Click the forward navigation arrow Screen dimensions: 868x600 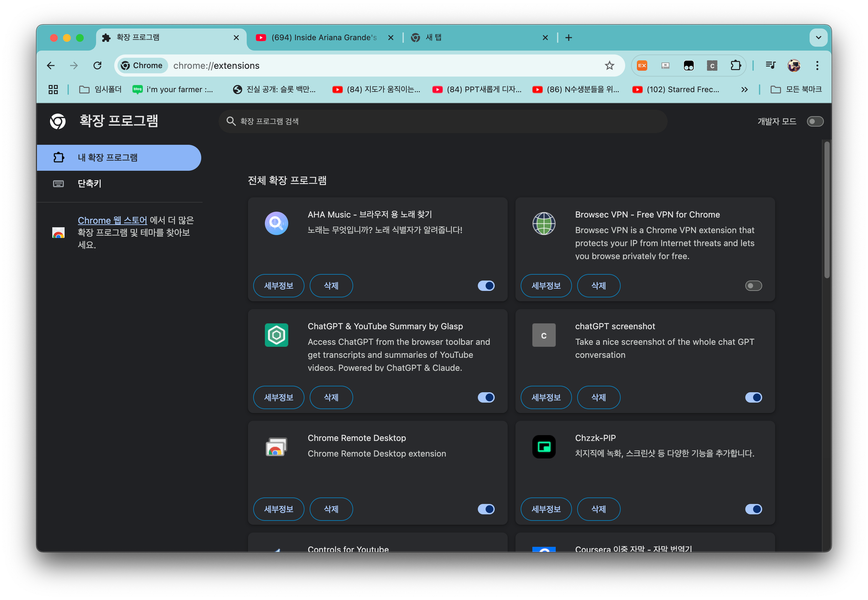click(x=74, y=65)
